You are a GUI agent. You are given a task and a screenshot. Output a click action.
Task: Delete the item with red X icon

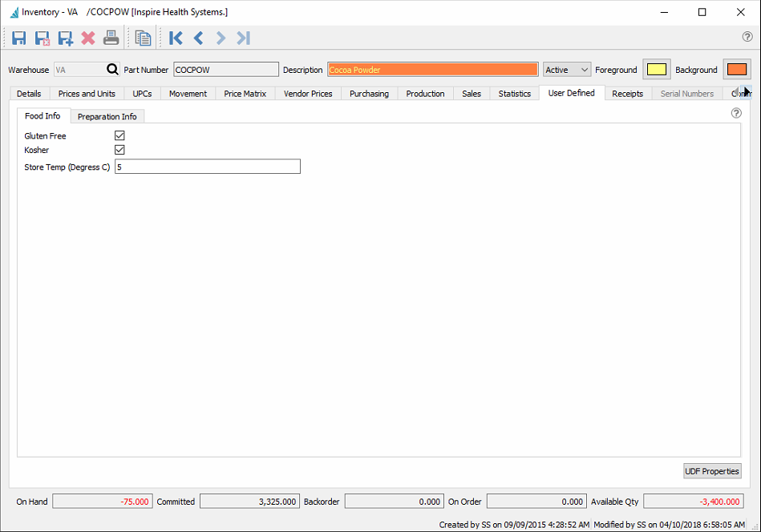(x=88, y=38)
